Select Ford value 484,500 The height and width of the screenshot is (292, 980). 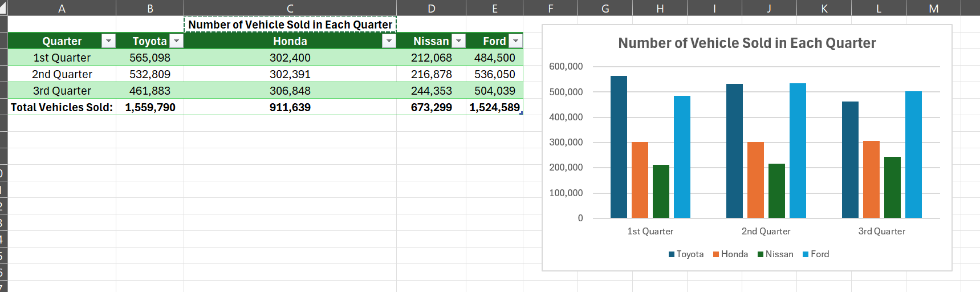pyautogui.click(x=495, y=58)
